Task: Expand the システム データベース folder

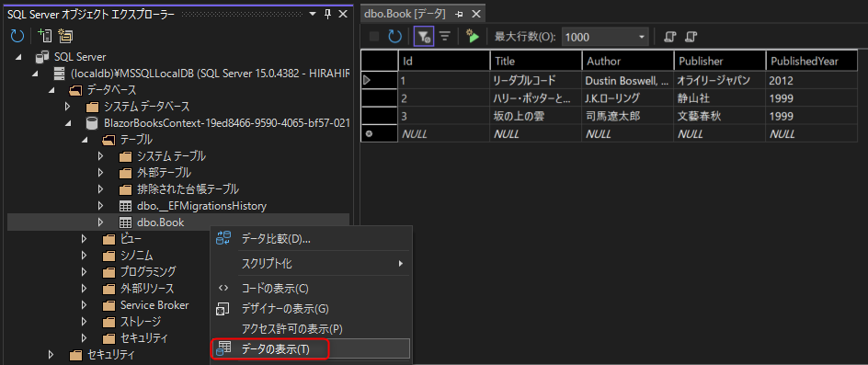Action: [67, 107]
